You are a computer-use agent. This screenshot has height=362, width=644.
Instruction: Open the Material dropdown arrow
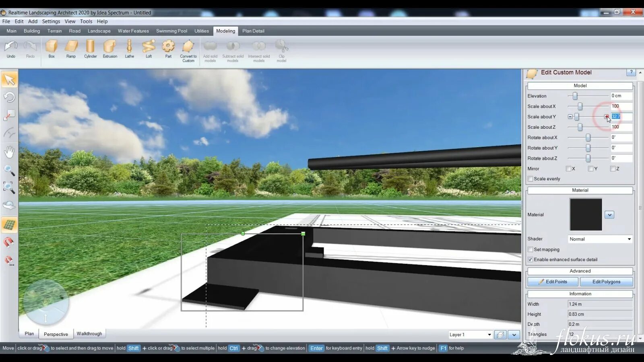point(609,215)
